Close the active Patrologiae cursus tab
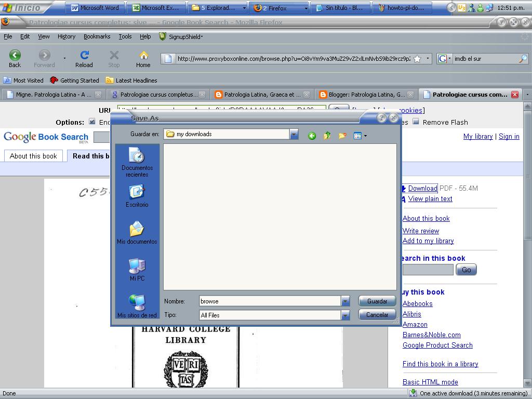 [515, 95]
